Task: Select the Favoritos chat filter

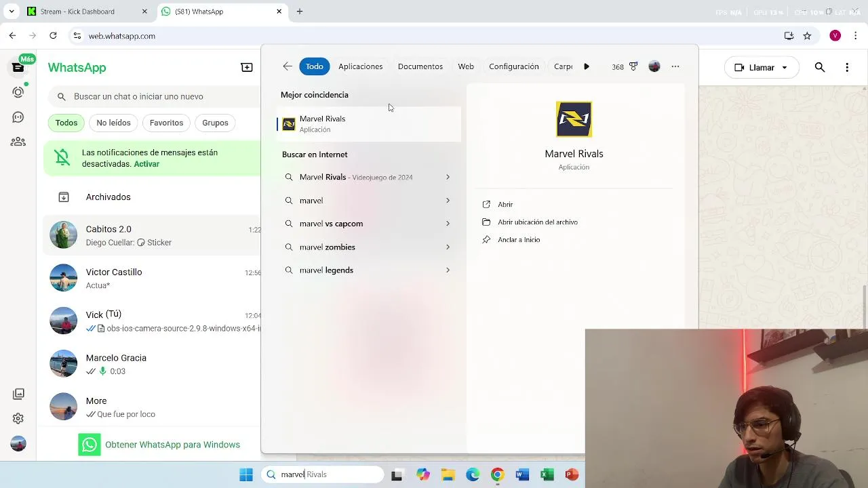Action: [x=166, y=123]
